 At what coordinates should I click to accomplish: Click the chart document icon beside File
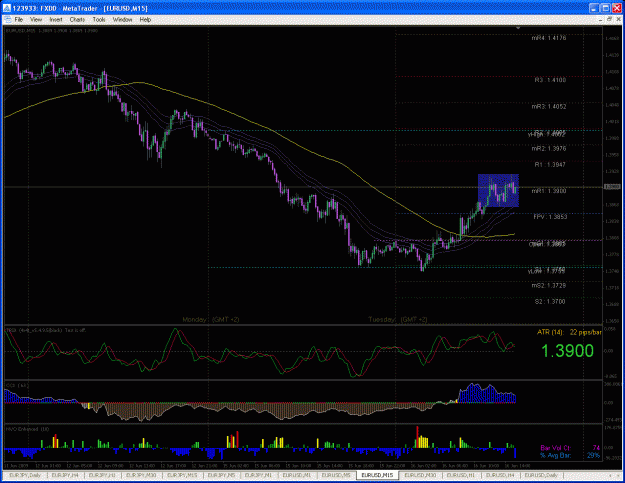[x=7, y=20]
